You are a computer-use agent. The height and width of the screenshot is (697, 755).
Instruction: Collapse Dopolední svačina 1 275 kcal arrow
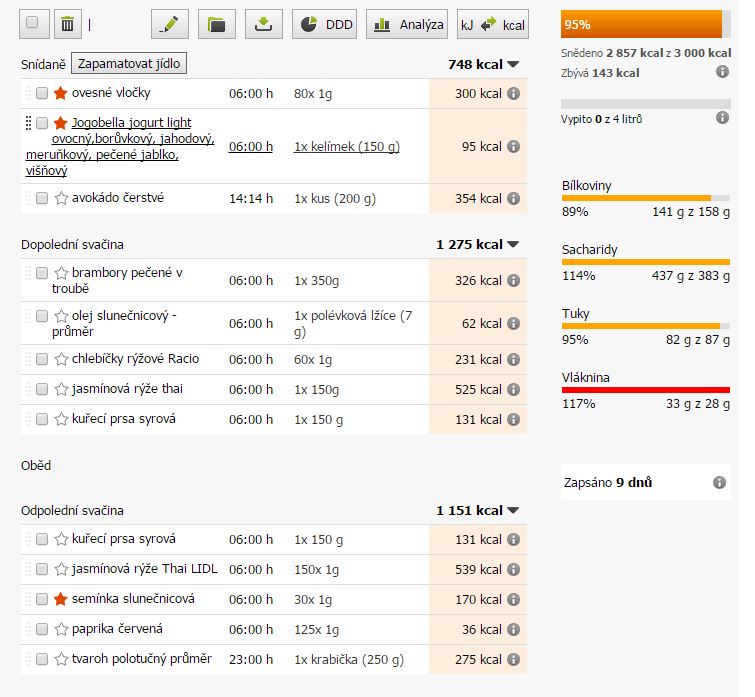[513, 244]
